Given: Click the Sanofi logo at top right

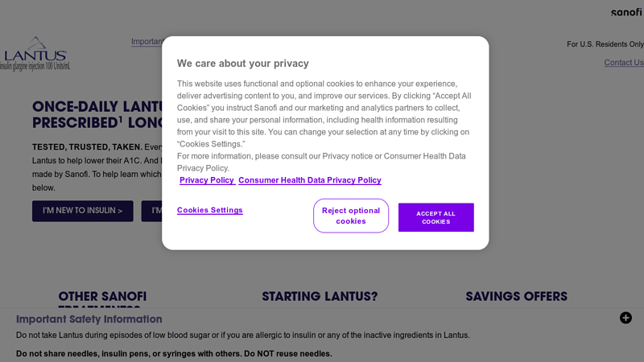Looking at the screenshot, I should 626,12.
